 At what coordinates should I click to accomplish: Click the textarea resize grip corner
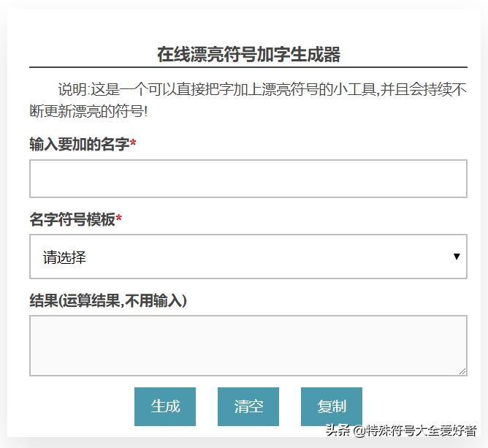(x=462, y=371)
